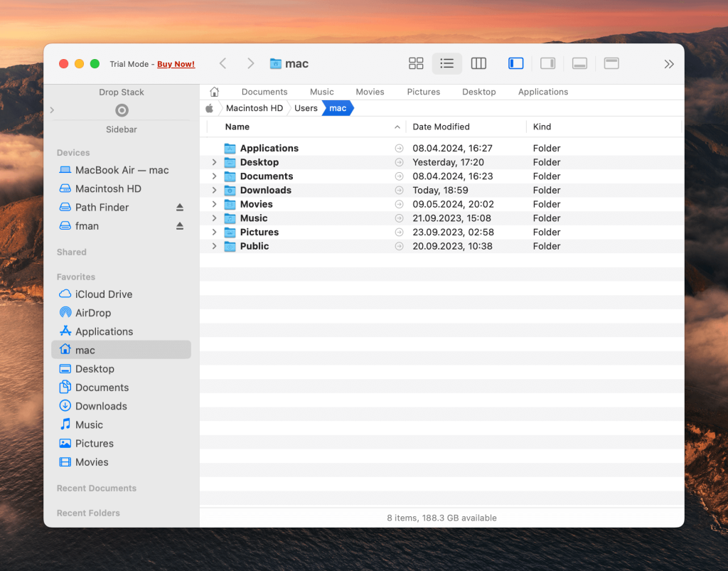Toggle the bottom shelf panel
The width and height of the screenshot is (728, 571).
[579, 64]
